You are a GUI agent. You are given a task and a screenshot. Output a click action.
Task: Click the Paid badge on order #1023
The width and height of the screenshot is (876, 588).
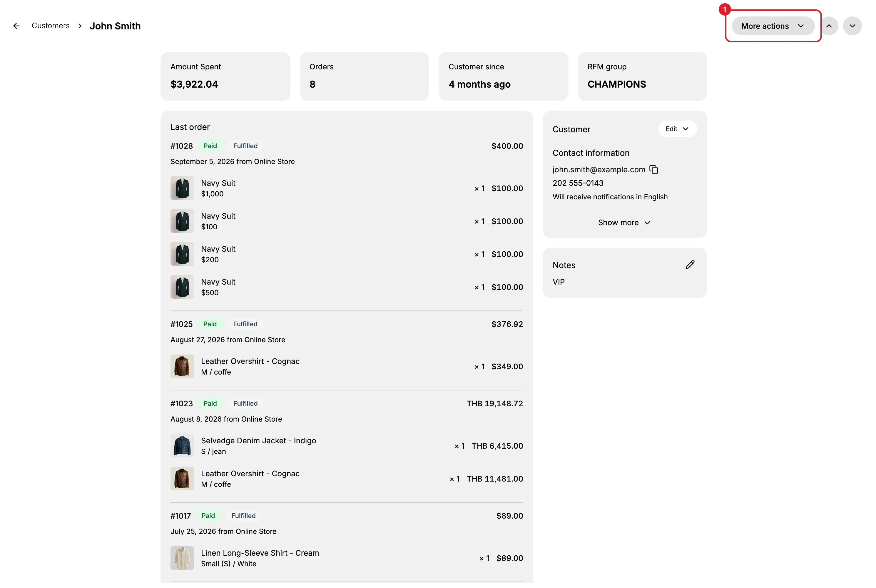coord(210,403)
